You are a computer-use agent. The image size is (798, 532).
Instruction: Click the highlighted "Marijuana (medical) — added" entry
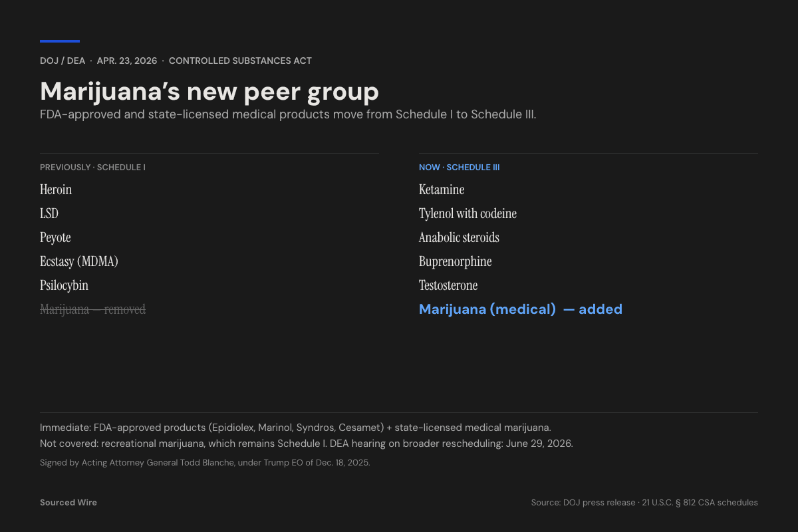(x=521, y=309)
